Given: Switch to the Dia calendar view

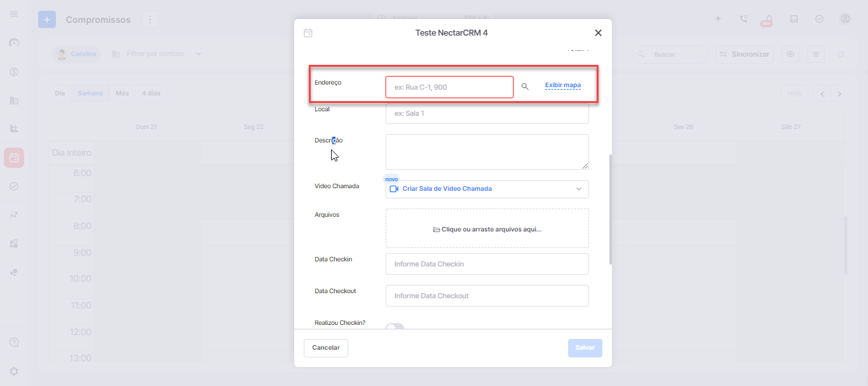Looking at the screenshot, I should [60, 93].
